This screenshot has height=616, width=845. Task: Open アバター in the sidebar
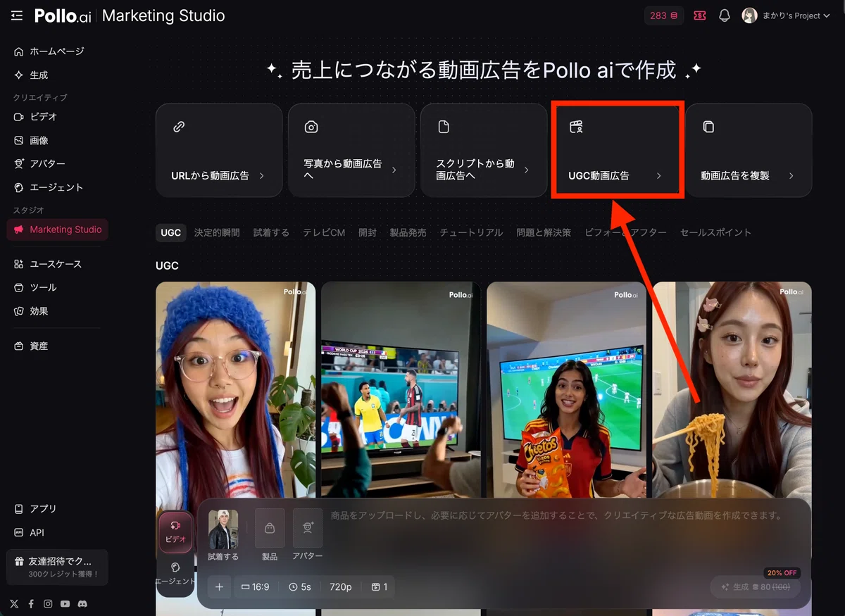click(x=57, y=164)
